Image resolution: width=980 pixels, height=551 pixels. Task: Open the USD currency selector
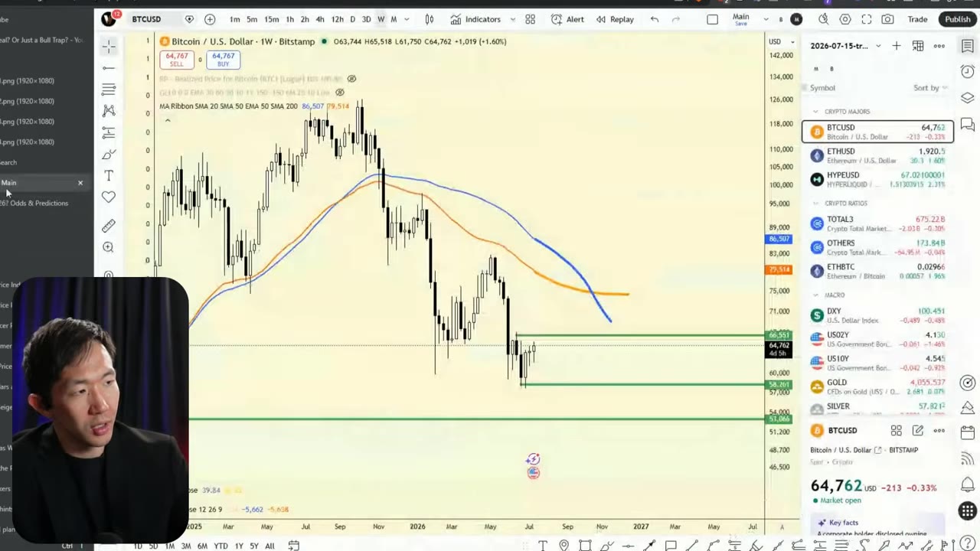(x=779, y=41)
